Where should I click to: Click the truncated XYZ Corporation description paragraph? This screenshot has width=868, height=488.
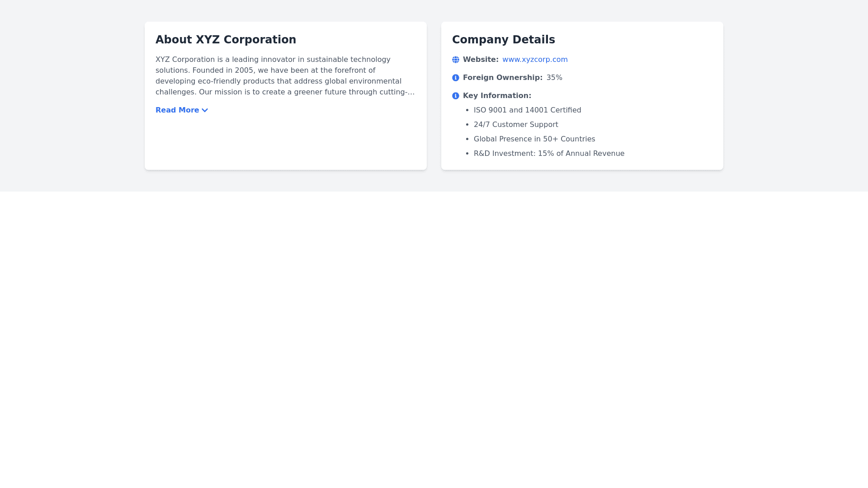pos(285,76)
